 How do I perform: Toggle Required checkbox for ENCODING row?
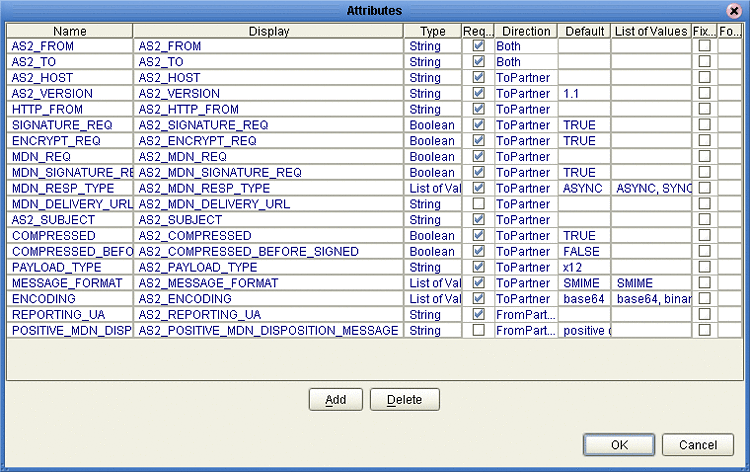pyautogui.click(x=478, y=299)
